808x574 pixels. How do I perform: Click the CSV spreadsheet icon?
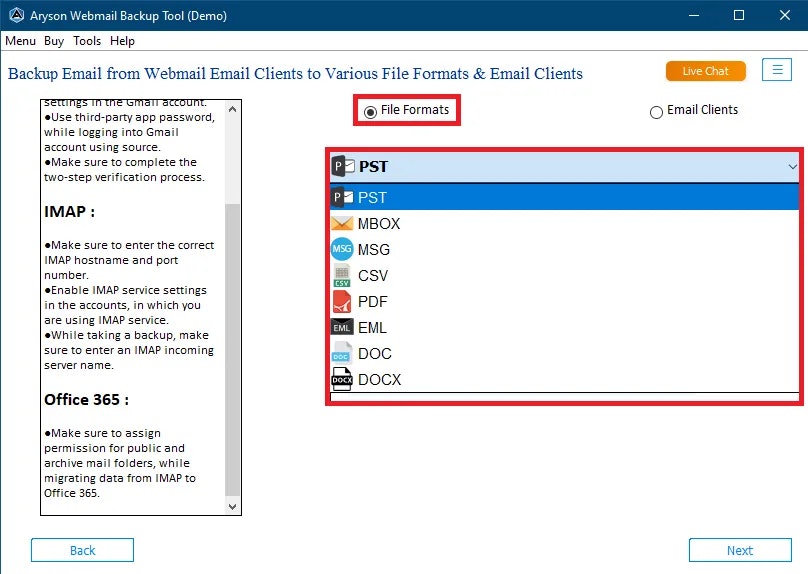click(x=342, y=275)
